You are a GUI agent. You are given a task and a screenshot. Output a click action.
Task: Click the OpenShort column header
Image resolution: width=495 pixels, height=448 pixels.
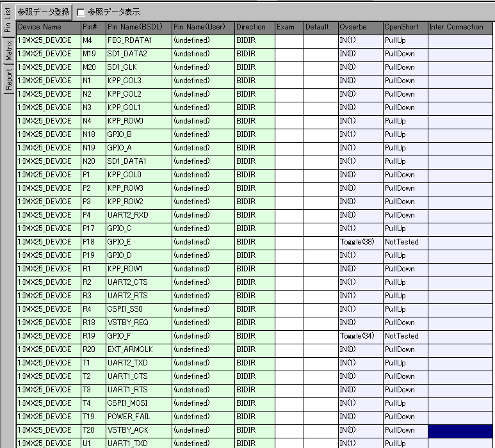[405, 27]
